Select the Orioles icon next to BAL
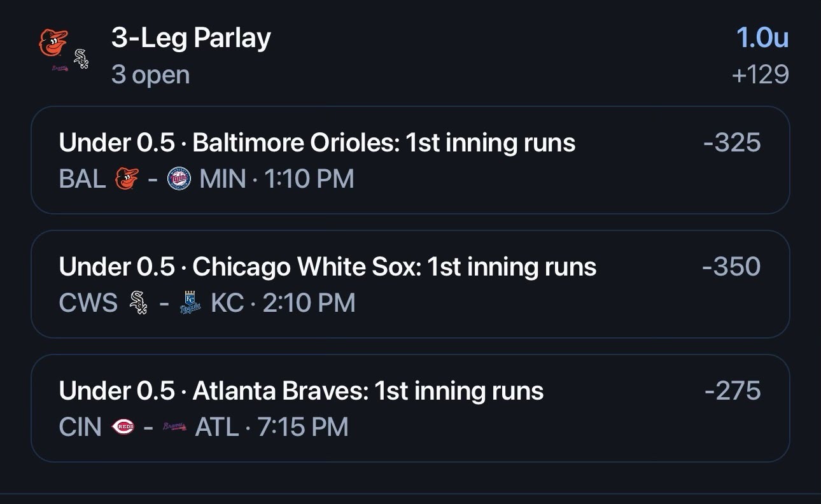Screen dimensions: 821x504 (127, 179)
